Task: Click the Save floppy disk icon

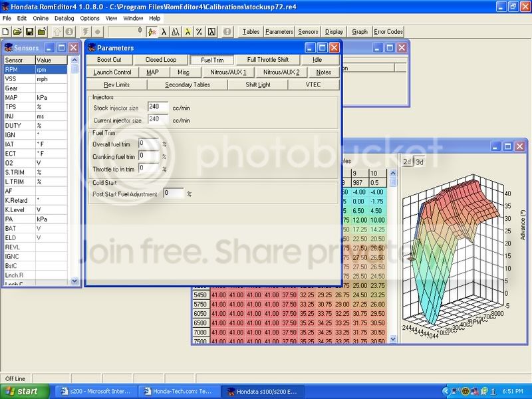Action: pos(30,31)
